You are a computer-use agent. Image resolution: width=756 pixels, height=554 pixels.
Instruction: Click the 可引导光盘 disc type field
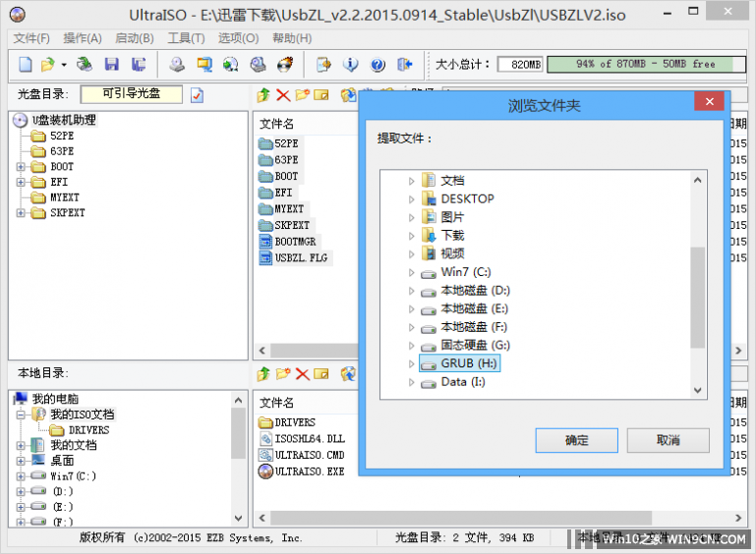click(x=132, y=94)
